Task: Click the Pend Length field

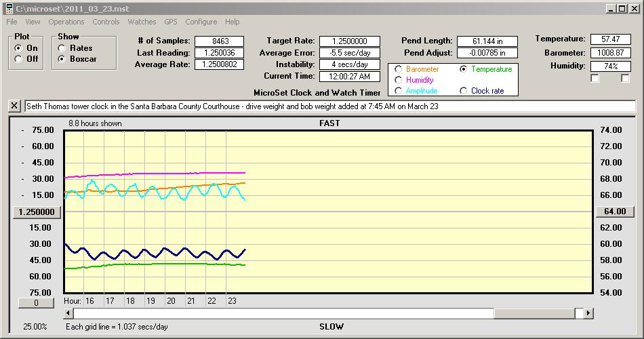Action: pos(487,41)
